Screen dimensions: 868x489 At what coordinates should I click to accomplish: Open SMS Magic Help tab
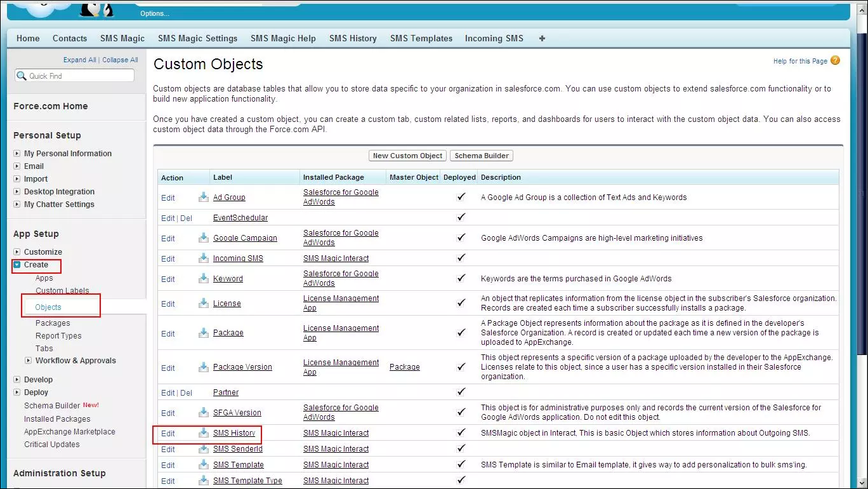tap(283, 38)
